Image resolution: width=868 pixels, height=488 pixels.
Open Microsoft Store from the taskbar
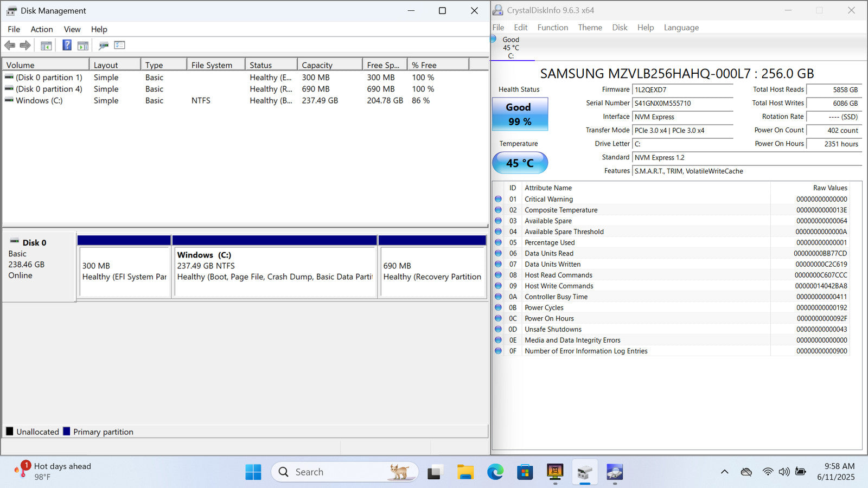click(x=525, y=472)
